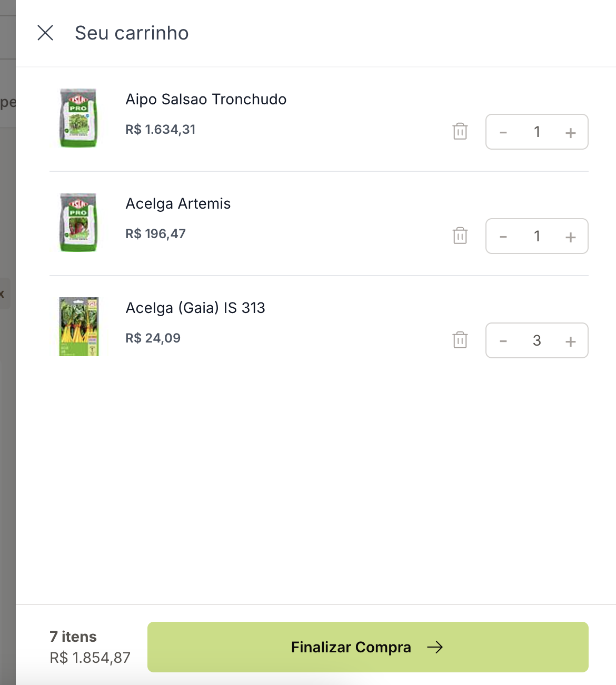Open Acelga (Gaia) IS 313 product thumbnail
This screenshot has width=616, height=685.
(x=78, y=327)
